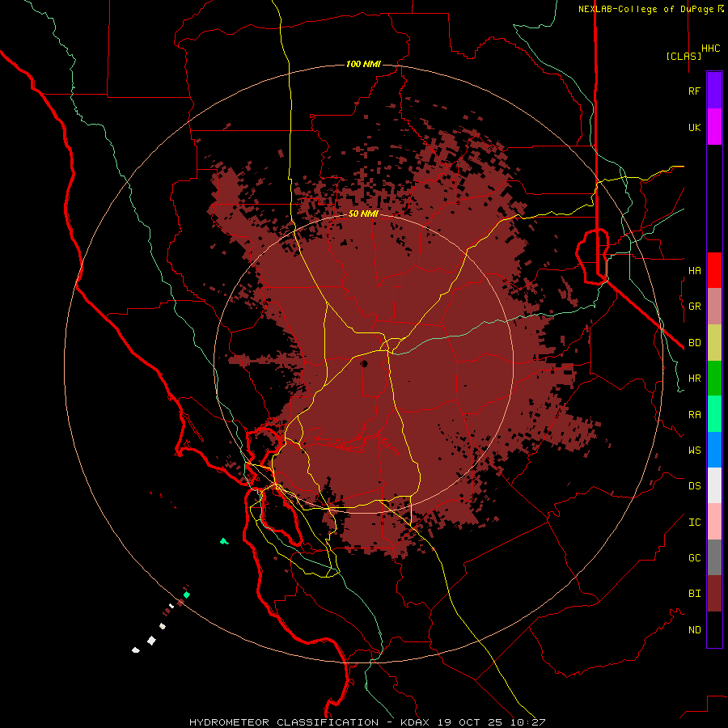Click the BI legend label

[694, 594]
